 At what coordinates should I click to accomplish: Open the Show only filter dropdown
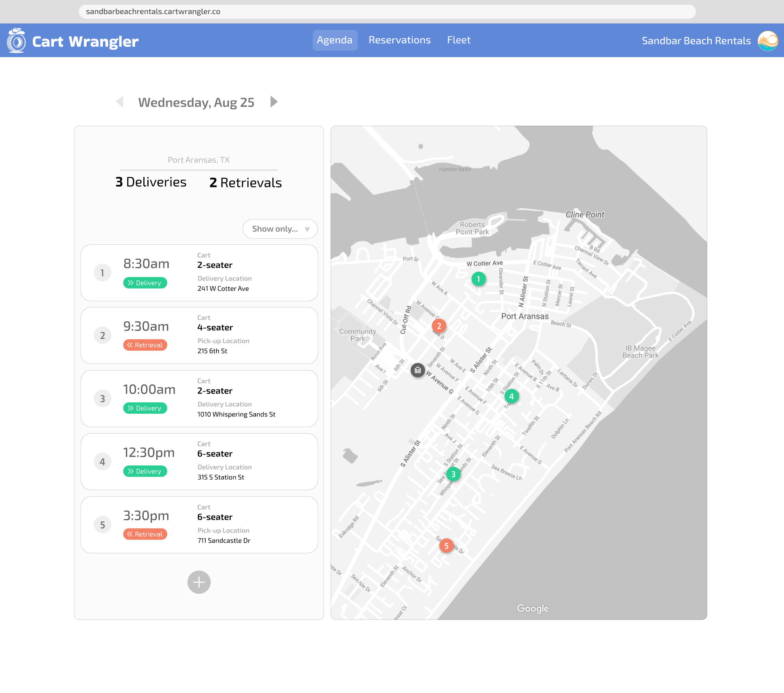pyautogui.click(x=280, y=229)
